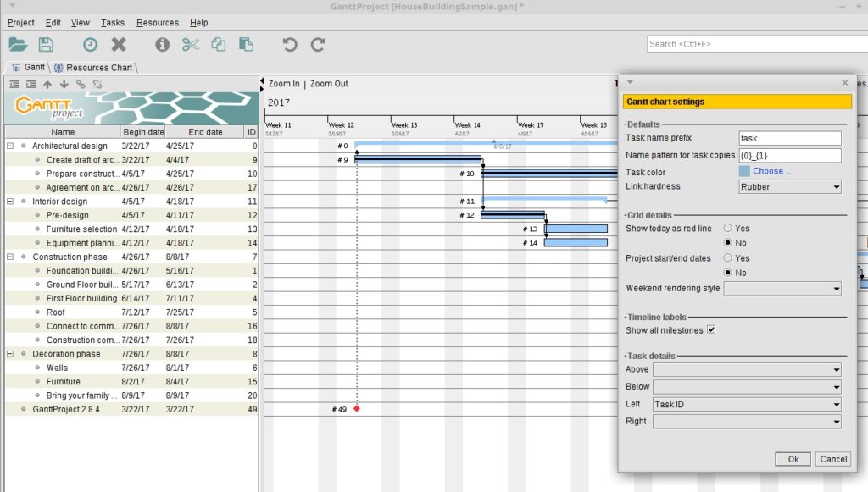Viewport: 868px width, 492px height.
Task: Delete the selected task with the X icon
Action: tap(119, 44)
